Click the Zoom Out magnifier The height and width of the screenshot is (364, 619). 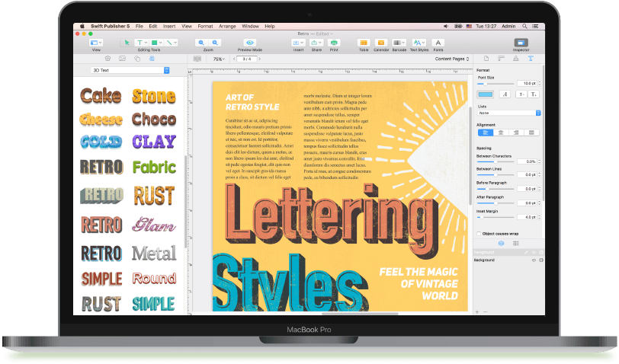pos(201,43)
